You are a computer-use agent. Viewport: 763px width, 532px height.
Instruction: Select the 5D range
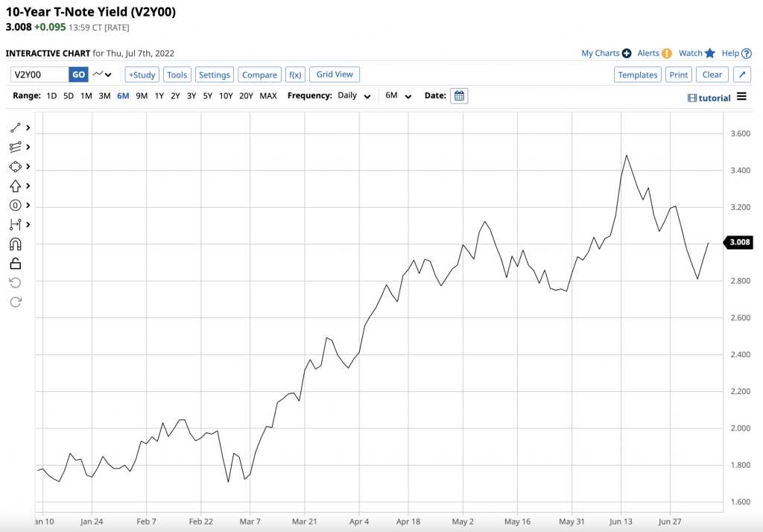coord(69,96)
